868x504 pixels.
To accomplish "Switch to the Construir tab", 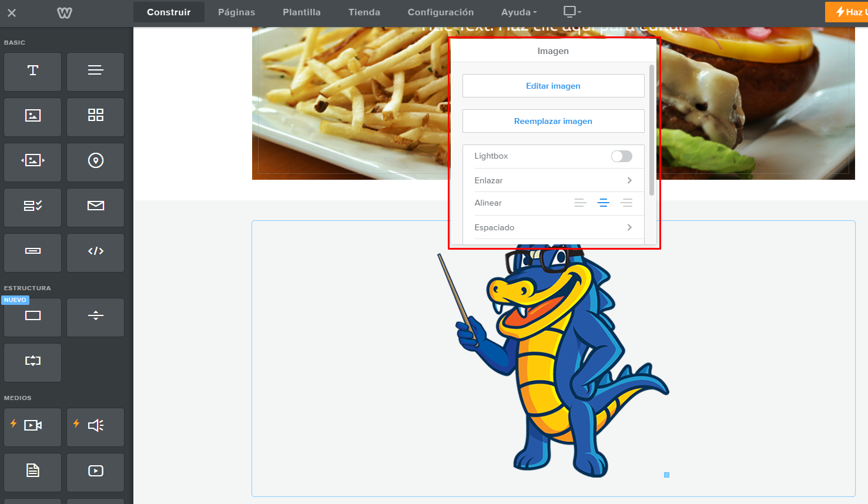I will [169, 12].
